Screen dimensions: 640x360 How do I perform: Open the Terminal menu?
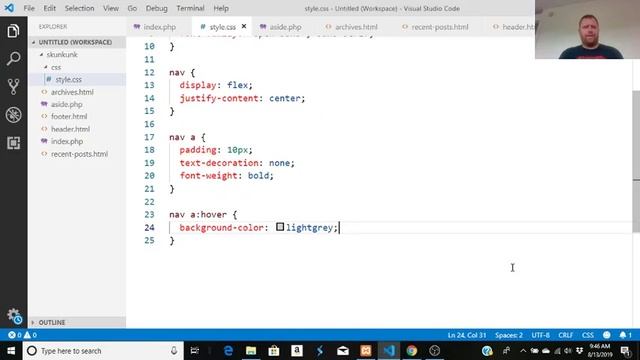tap(190, 8)
